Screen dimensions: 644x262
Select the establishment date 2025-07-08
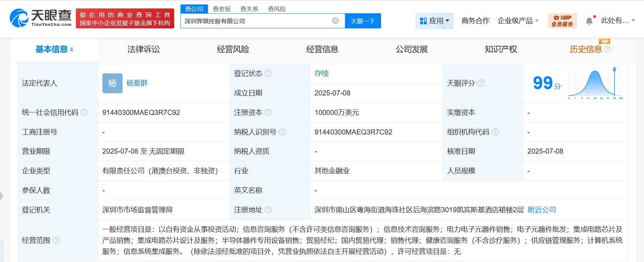pos(332,93)
